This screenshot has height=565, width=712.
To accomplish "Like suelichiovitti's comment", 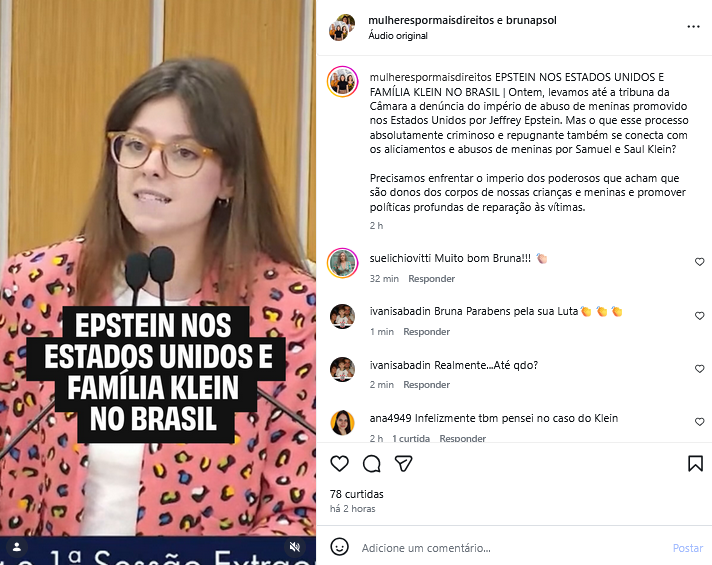I will tap(699, 262).
